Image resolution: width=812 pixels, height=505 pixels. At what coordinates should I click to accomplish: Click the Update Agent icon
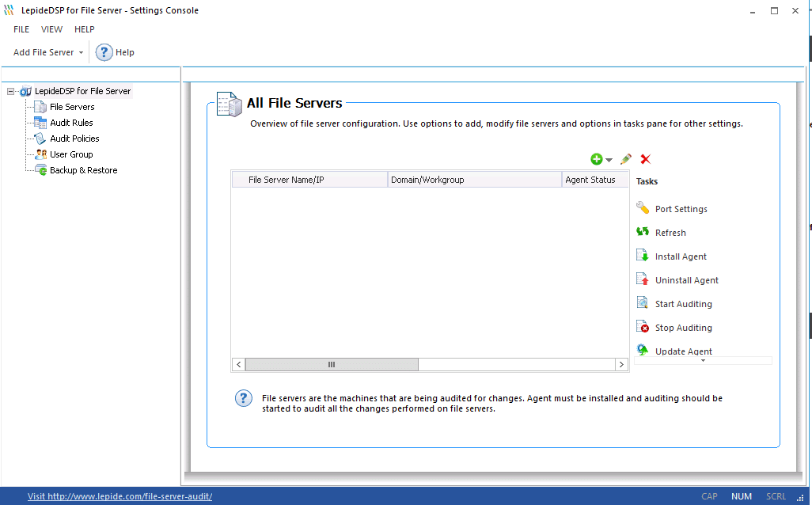click(643, 350)
